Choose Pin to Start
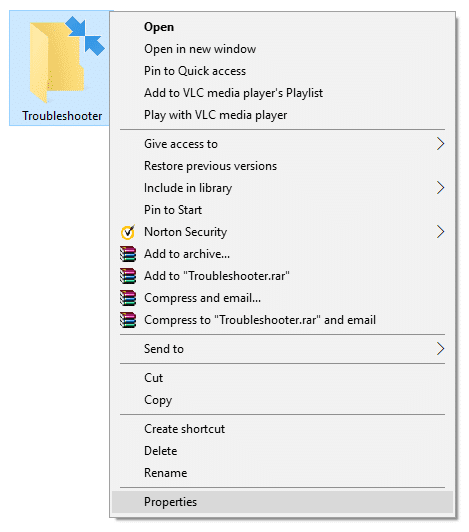This screenshot has height=532, width=469. click(x=282, y=210)
